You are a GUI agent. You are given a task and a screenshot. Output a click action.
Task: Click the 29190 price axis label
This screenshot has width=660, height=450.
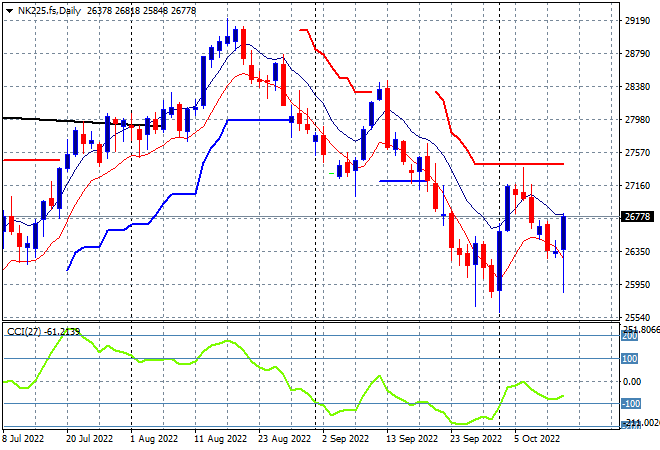click(x=637, y=21)
